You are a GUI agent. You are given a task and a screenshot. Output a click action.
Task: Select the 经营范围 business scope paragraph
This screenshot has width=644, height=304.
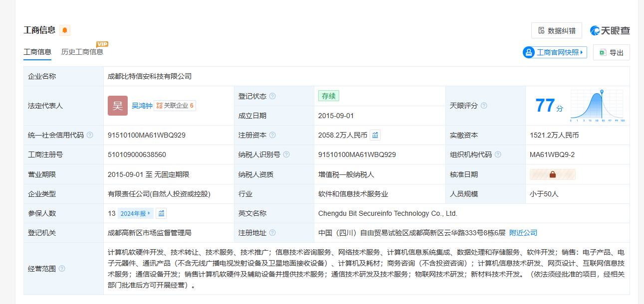click(366, 269)
